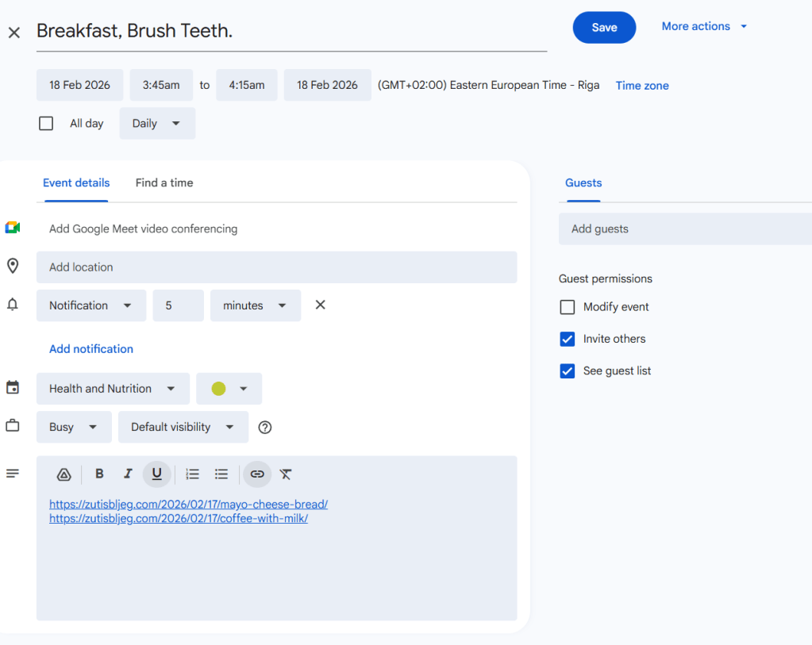This screenshot has width=812, height=645.
Task: Open the Default visibility dropdown
Action: (183, 427)
